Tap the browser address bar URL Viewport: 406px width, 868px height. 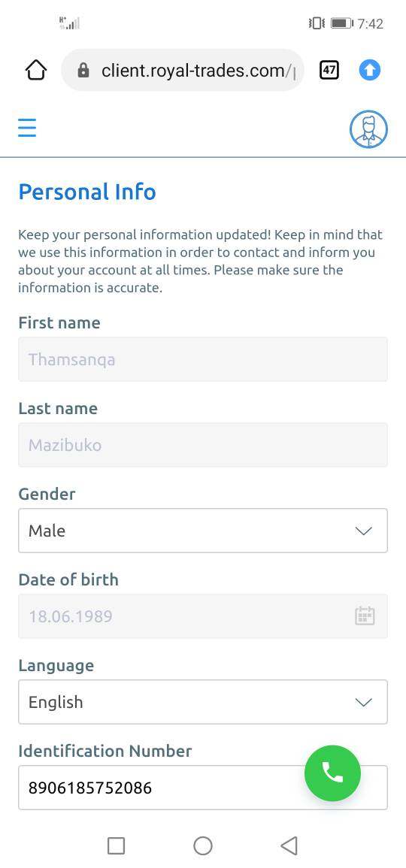click(x=198, y=71)
